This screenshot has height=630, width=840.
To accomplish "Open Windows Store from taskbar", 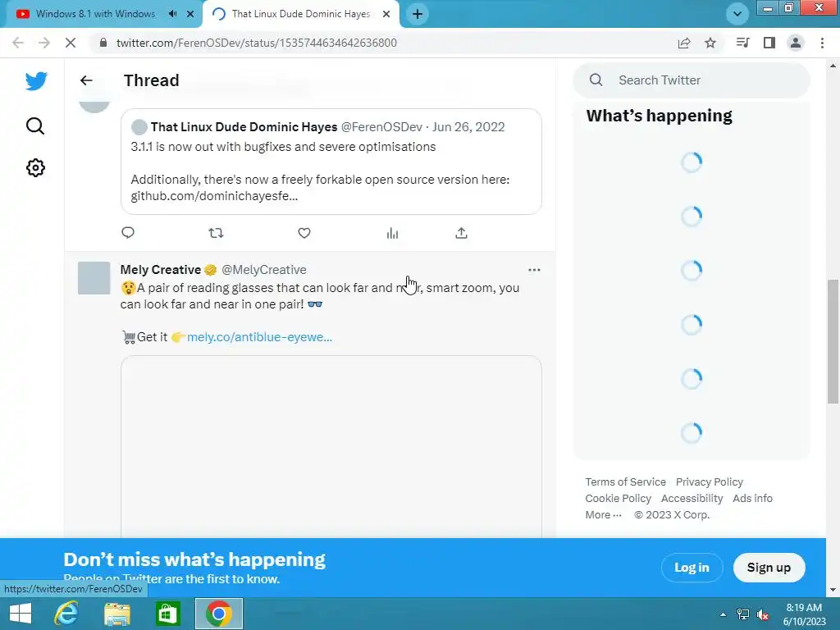I will pos(167,614).
